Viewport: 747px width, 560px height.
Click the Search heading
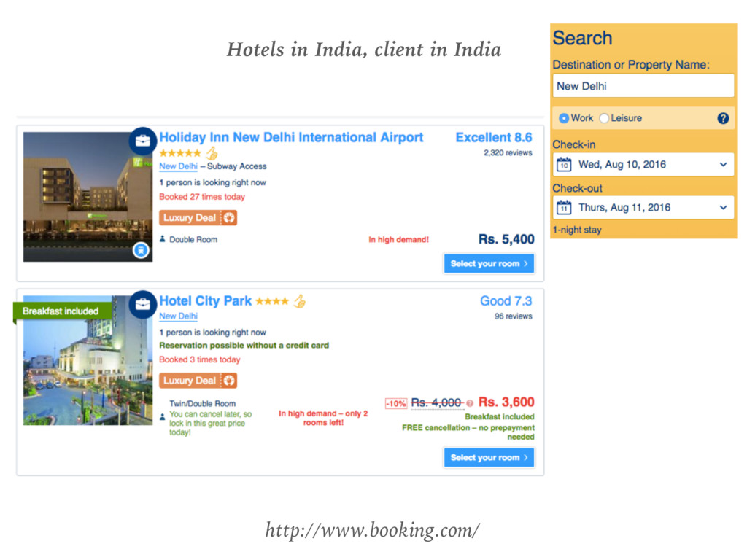coord(582,38)
